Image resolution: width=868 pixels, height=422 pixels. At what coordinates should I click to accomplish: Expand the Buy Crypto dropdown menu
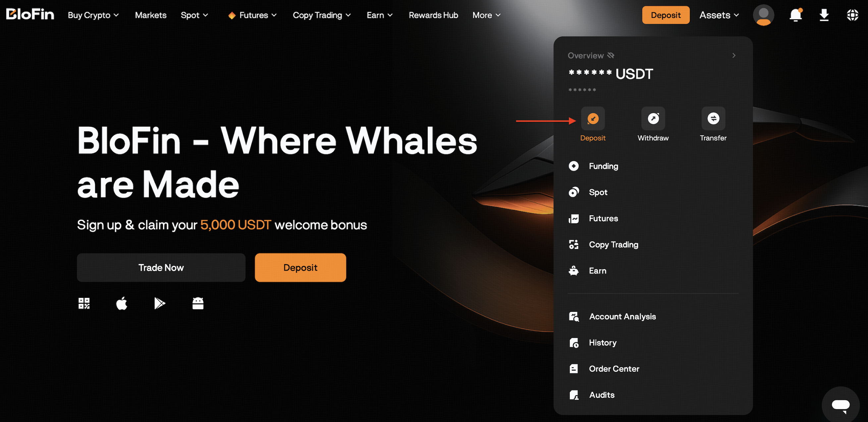click(93, 15)
